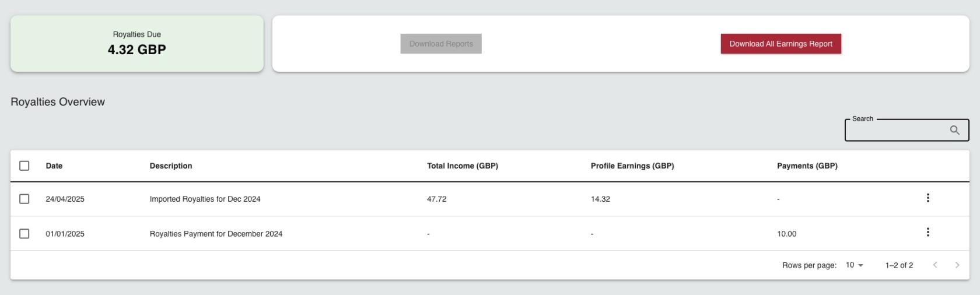Open the Imported Royalties for Dec 2024 entry

tap(205, 199)
